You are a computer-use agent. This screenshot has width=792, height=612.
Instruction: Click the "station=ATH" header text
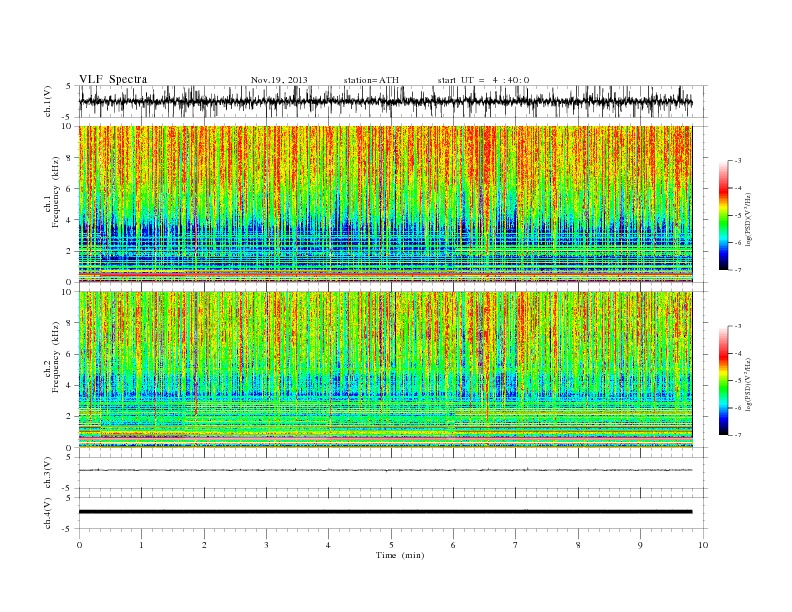371,80
